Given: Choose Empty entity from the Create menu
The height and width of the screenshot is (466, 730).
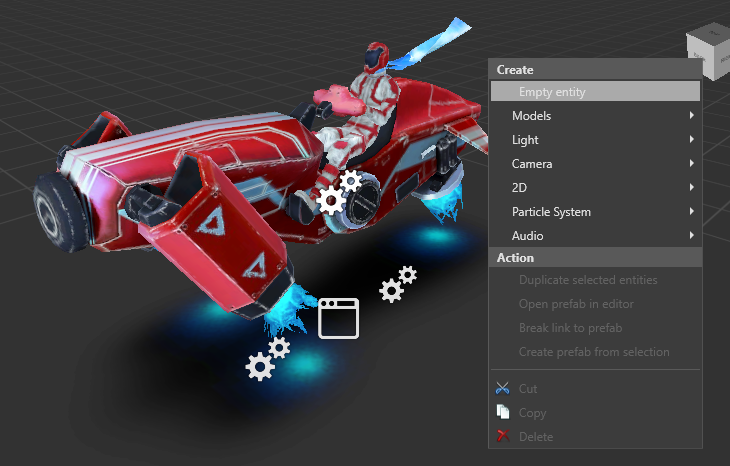Looking at the screenshot, I should tap(552, 92).
